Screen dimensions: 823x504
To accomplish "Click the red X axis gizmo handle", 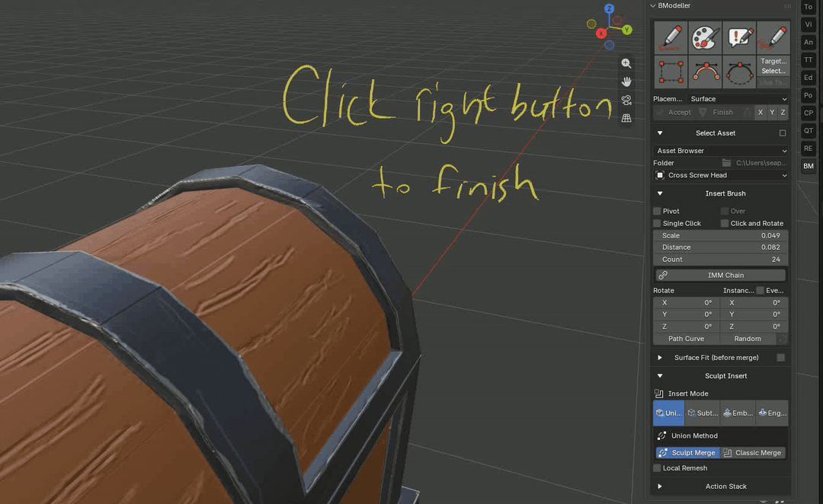I will pyautogui.click(x=601, y=33).
